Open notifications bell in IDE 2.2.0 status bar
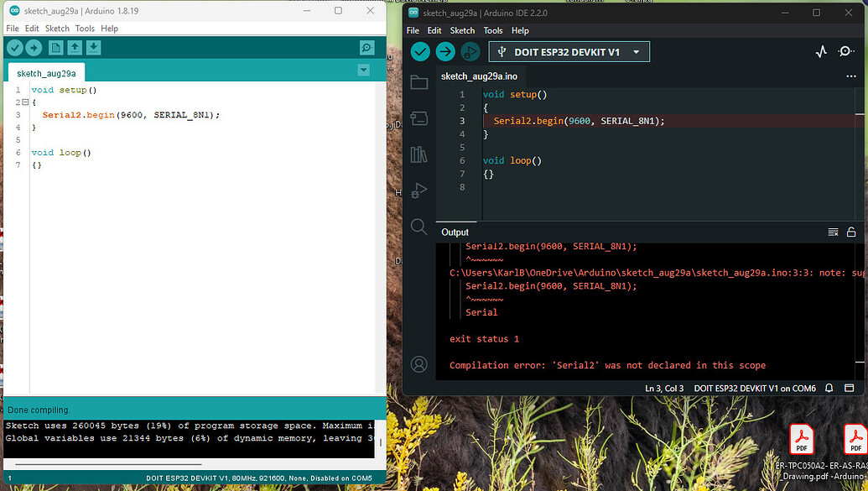 tap(829, 388)
